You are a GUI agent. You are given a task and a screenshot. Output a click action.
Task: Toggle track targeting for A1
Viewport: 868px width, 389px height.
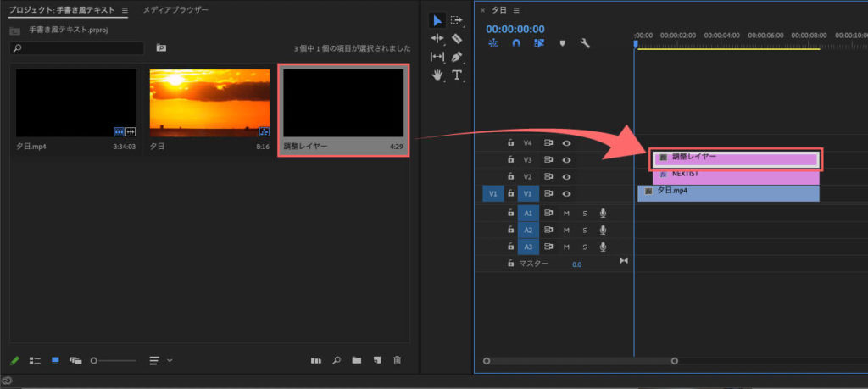point(528,213)
